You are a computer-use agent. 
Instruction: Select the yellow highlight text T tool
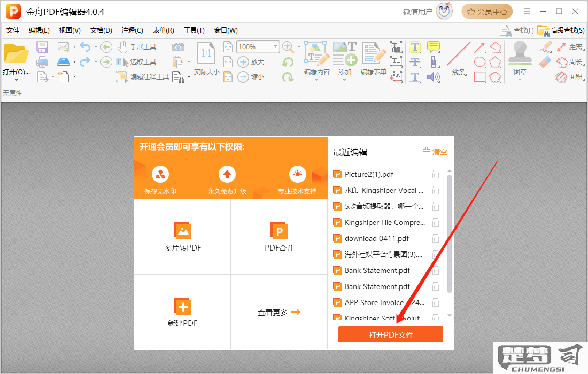(x=415, y=47)
